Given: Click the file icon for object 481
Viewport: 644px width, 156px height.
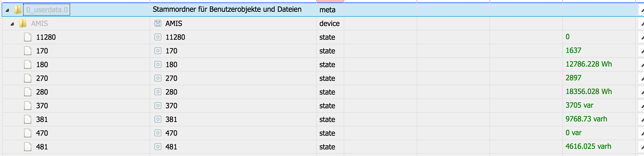Looking at the screenshot, I should pos(28,147).
